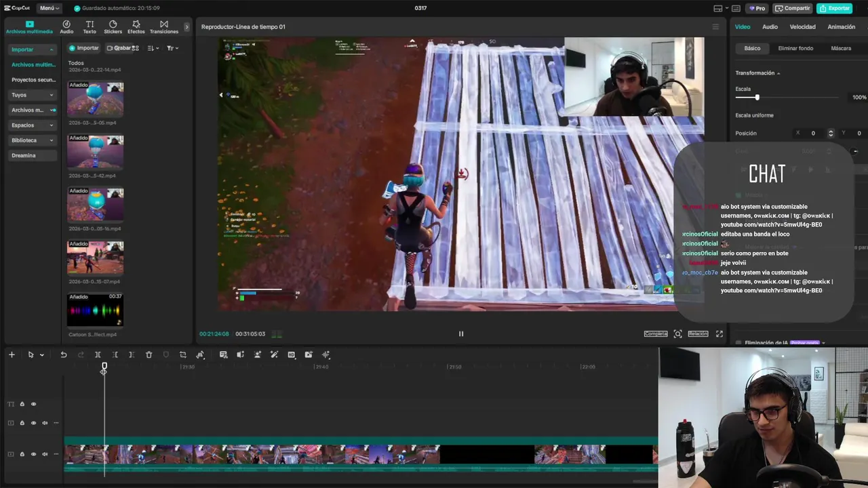Open the Efectos panel
868x488 pixels.
pyautogui.click(x=136, y=27)
